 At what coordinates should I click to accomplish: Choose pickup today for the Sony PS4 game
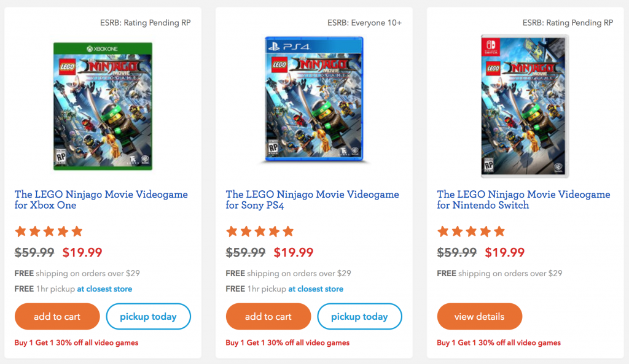(359, 317)
